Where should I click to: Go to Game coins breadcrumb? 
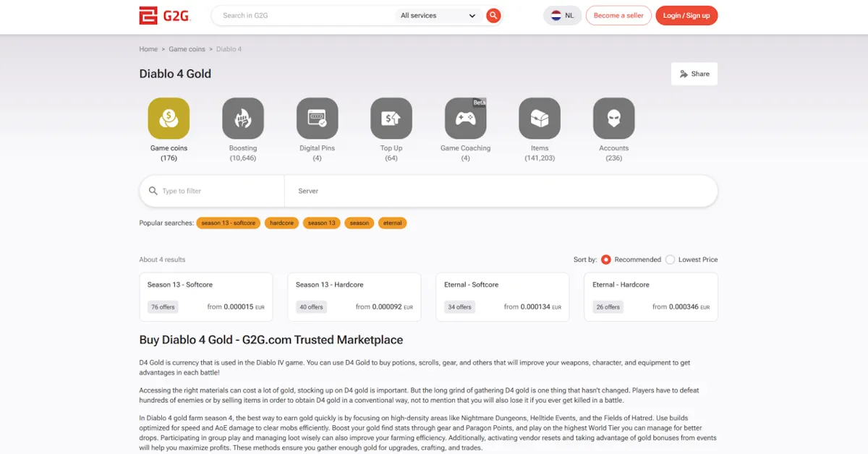(x=187, y=49)
